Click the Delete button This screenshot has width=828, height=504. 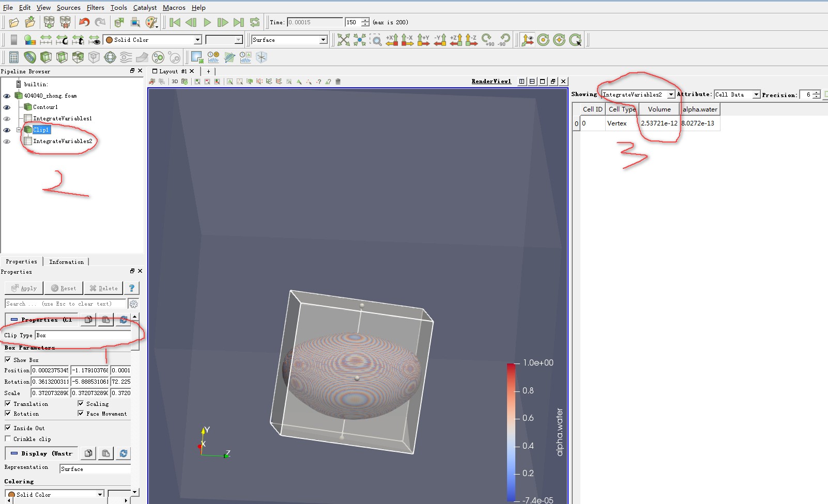click(x=103, y=288)
